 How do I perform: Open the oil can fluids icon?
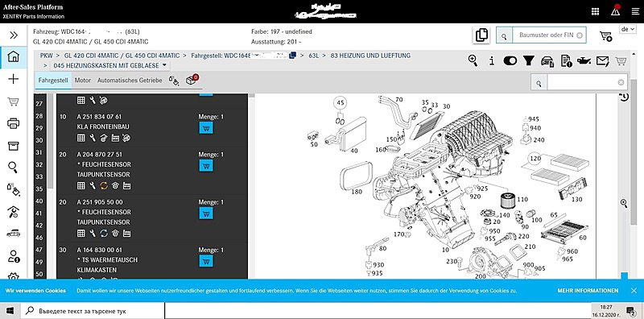pos(584,61)
